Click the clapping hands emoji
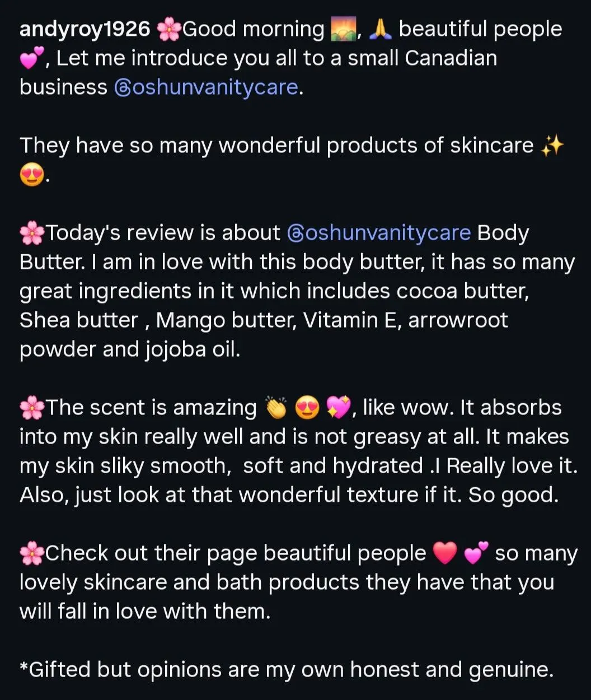The image size is (591, 700). pyautogui.click(x=276, y=408)
